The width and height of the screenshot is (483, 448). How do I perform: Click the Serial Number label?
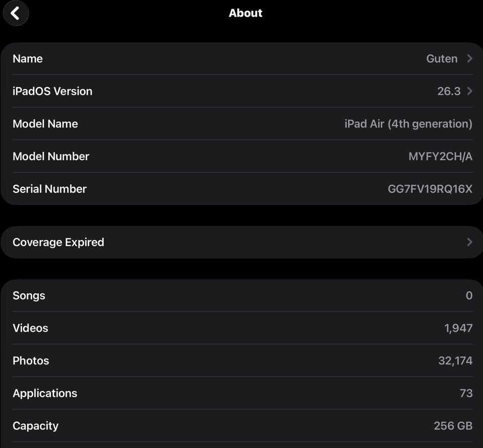[x=49, y=189]
